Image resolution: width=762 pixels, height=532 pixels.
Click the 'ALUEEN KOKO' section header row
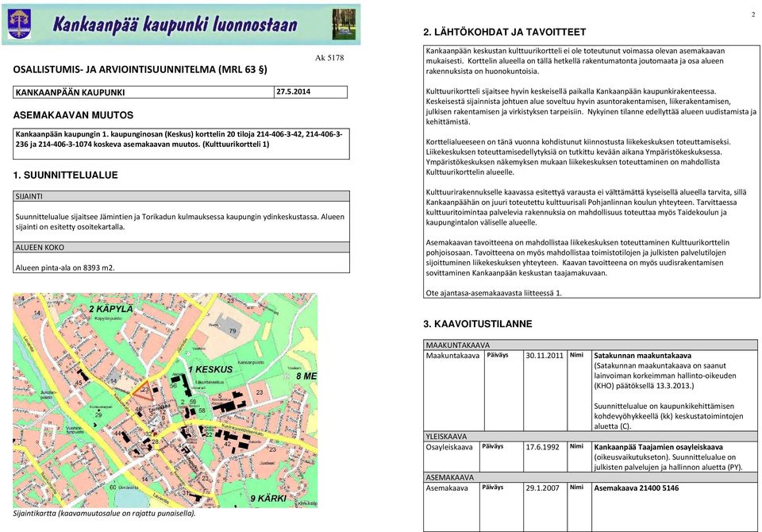pos(181,247)
